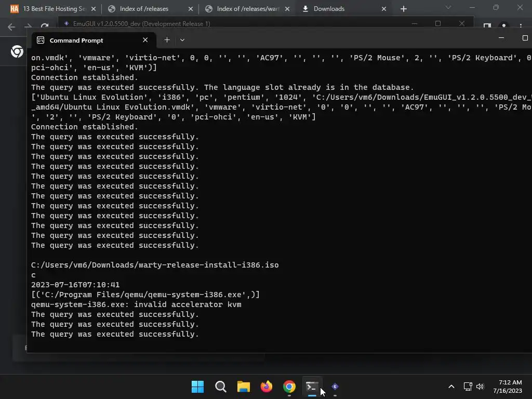Click the EmuGUI window title bar

click(x=237, y=23)
